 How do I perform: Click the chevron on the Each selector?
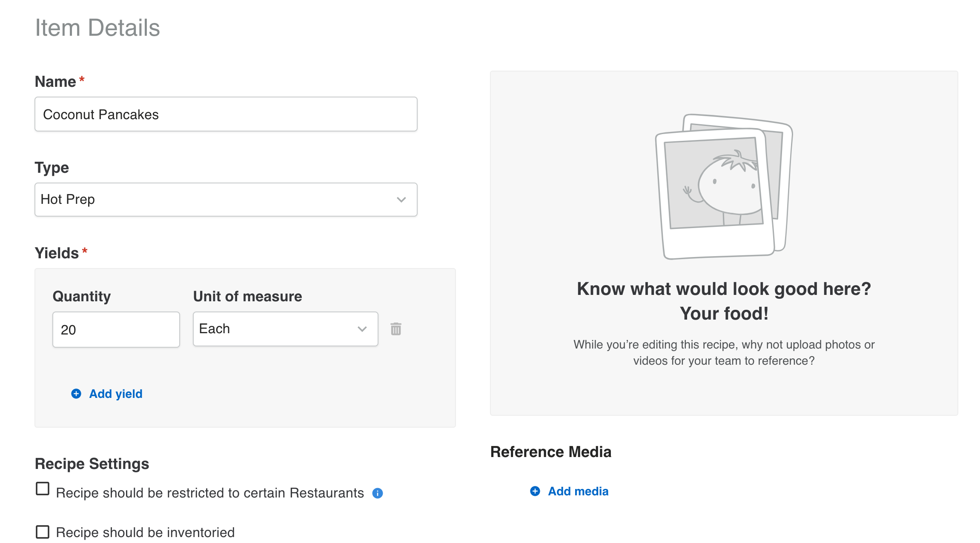pyautogui.click(x=362, y=329)
